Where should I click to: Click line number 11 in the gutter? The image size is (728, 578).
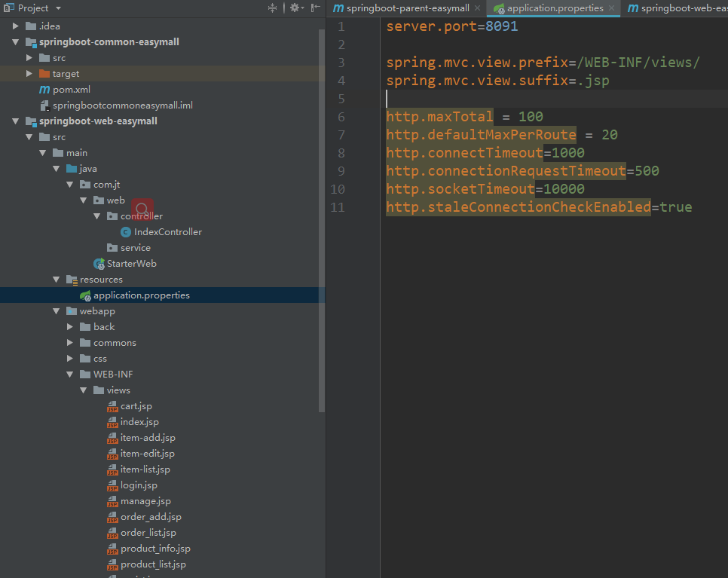click(338, 207)
